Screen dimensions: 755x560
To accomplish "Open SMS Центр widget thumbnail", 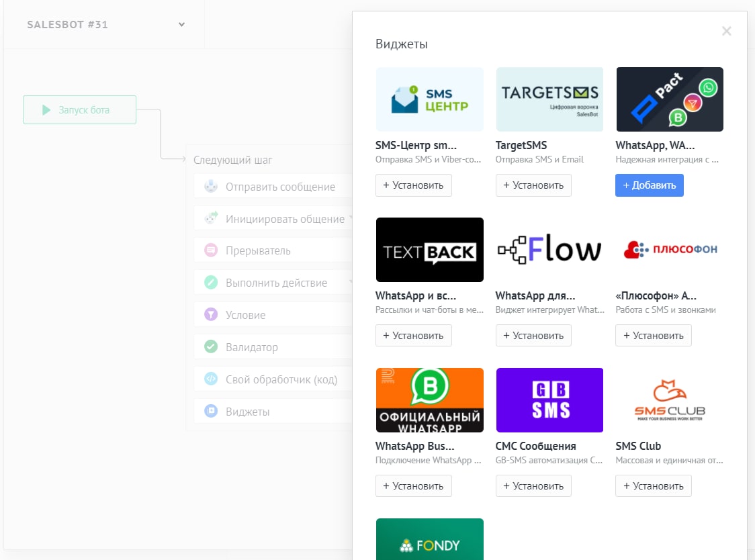I will click(429, 99).
